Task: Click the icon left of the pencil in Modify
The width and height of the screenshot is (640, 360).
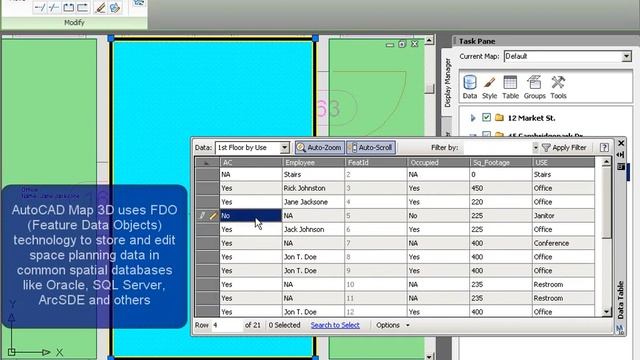Action: coord(82,8)
